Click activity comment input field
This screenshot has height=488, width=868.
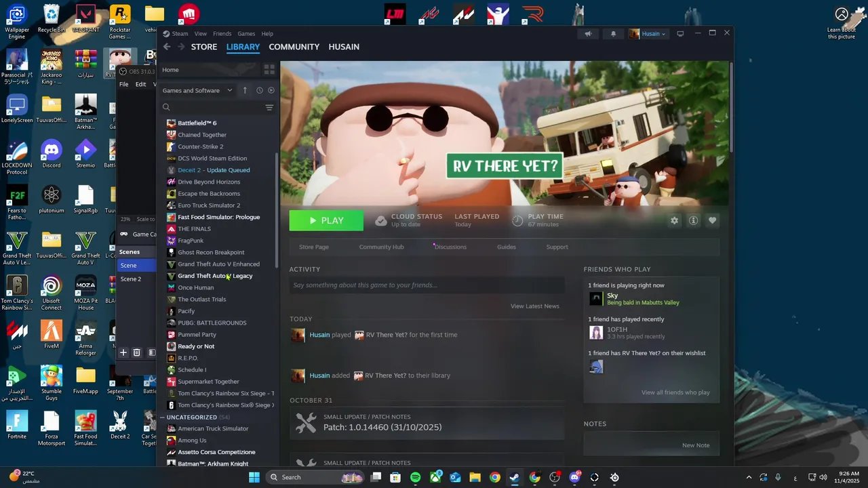tap(427, 285)
